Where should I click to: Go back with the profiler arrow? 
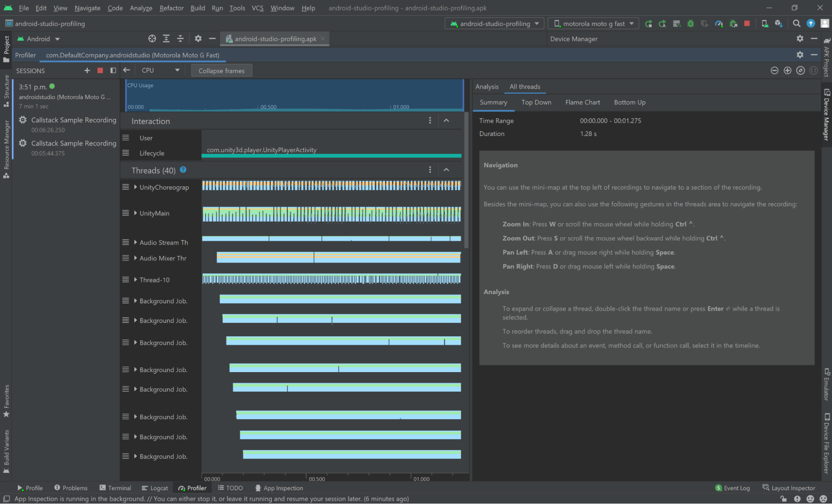pyautogui.click(x=127, y=70)
